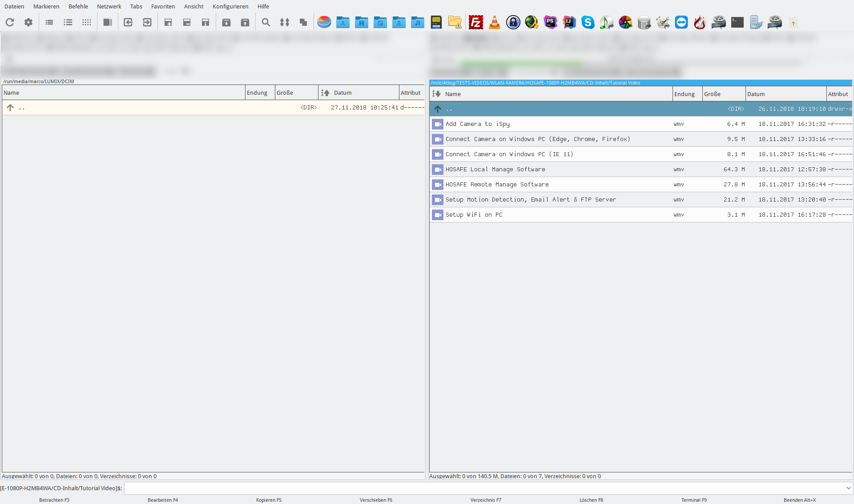This screenshot has height=504, width=854.
Task: Click the right panel path bar
Action: (640, 83)
